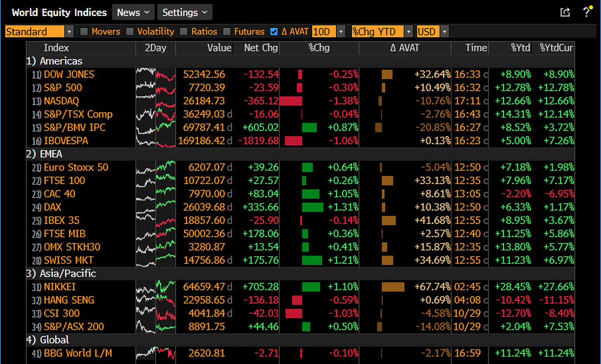The width and height of the screenshot is (601, 364).
Task: Open the News dropdown menu
Action: 133,12
